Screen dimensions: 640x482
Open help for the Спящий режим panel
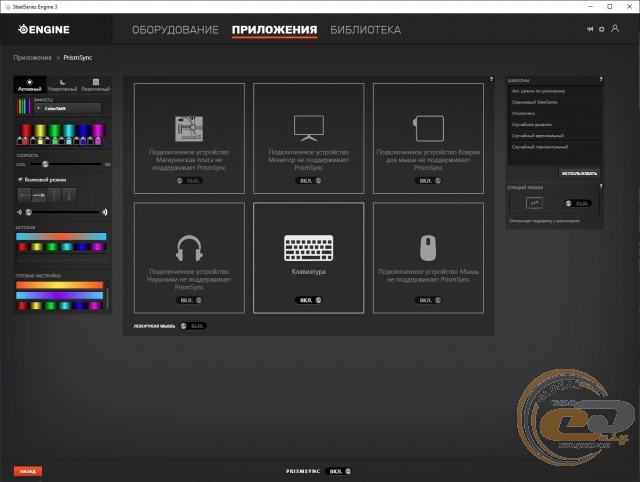pos(601,187)
